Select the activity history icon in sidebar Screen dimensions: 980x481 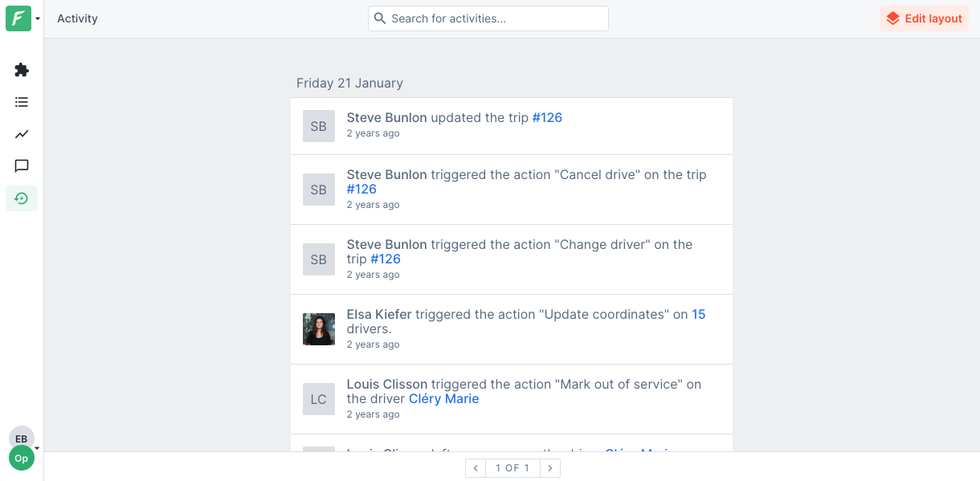coord(22,198)
